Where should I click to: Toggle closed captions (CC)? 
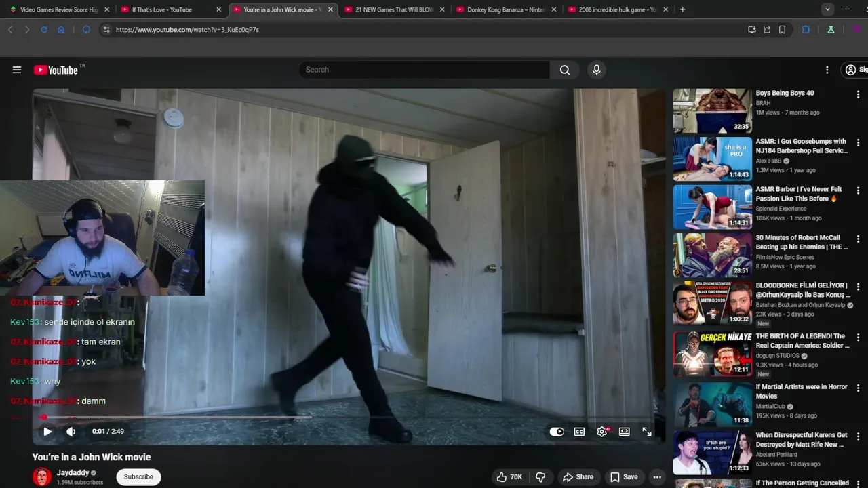click(x=579, y=432)
